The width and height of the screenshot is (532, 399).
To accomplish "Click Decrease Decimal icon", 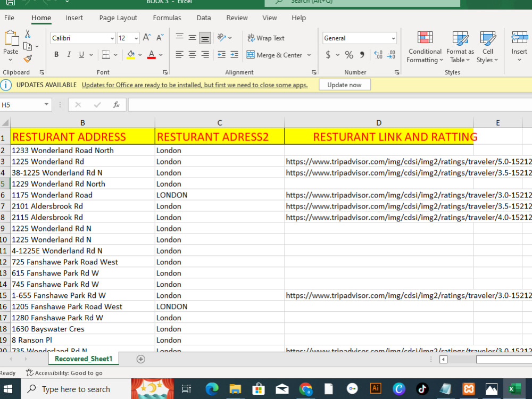I will [x=391, y=55].
